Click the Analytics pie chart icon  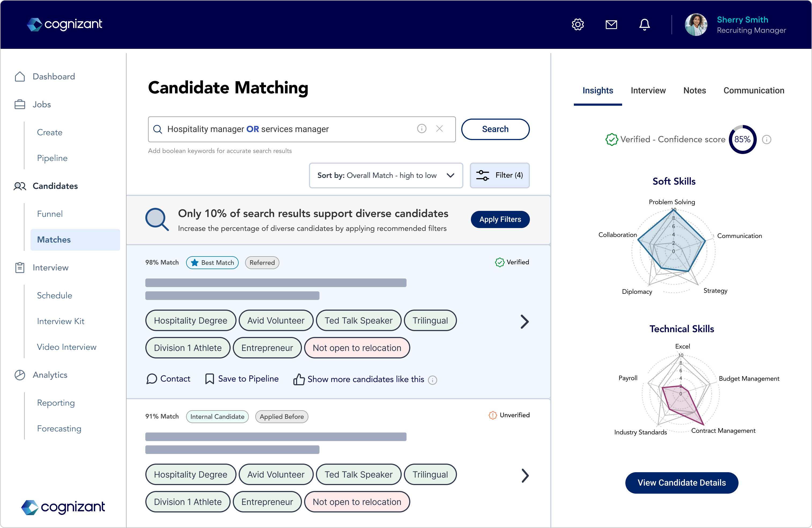pos(20,375)
